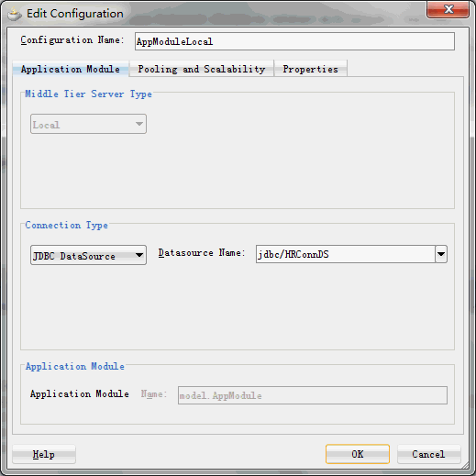The width and height of the screenshot is (476, 476).
Task: Click the Middle Tier Server Type label
Action: click(x=88, y=94)
